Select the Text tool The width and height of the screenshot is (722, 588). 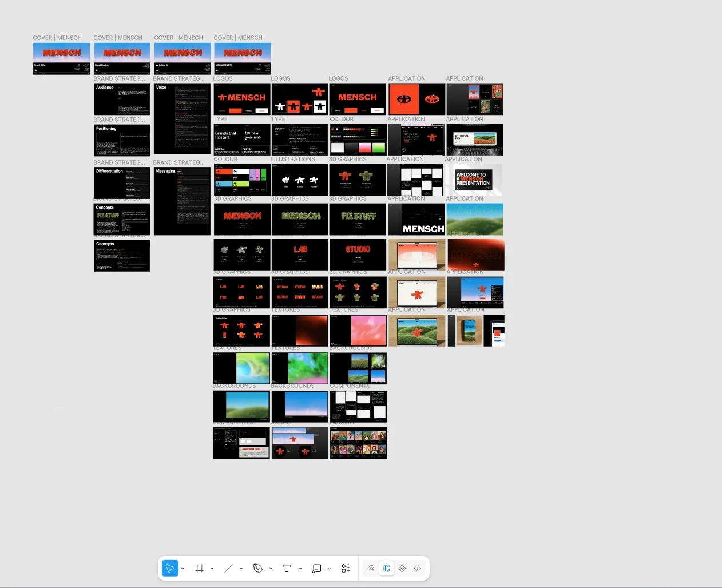(x=287, y=569)
